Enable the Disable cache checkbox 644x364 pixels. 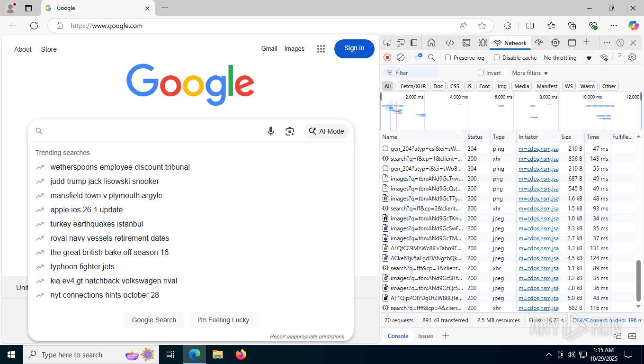[497, 57]
